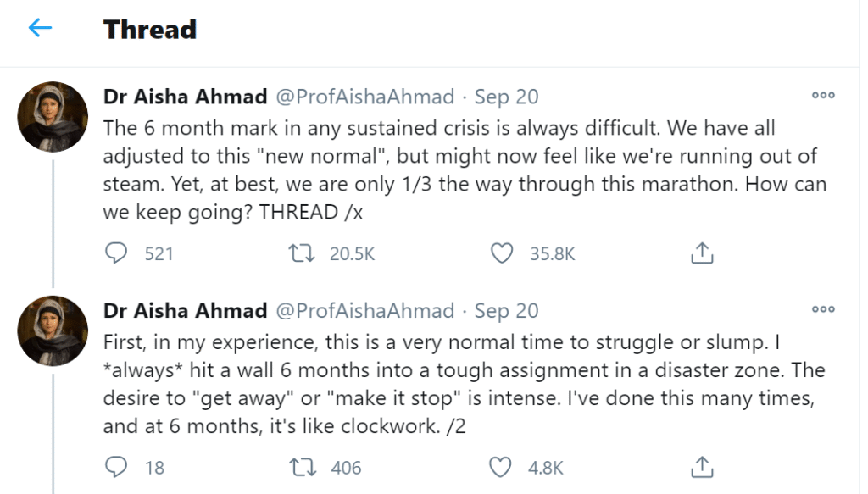The image size is (868, 494).
Task: Reply to the first tweet with 521 replies
Action: pyautogui.click(x=116, y=253)
